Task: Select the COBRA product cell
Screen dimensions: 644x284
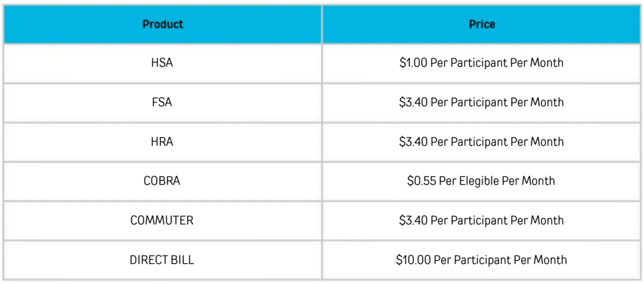Action: click(163, 181)
